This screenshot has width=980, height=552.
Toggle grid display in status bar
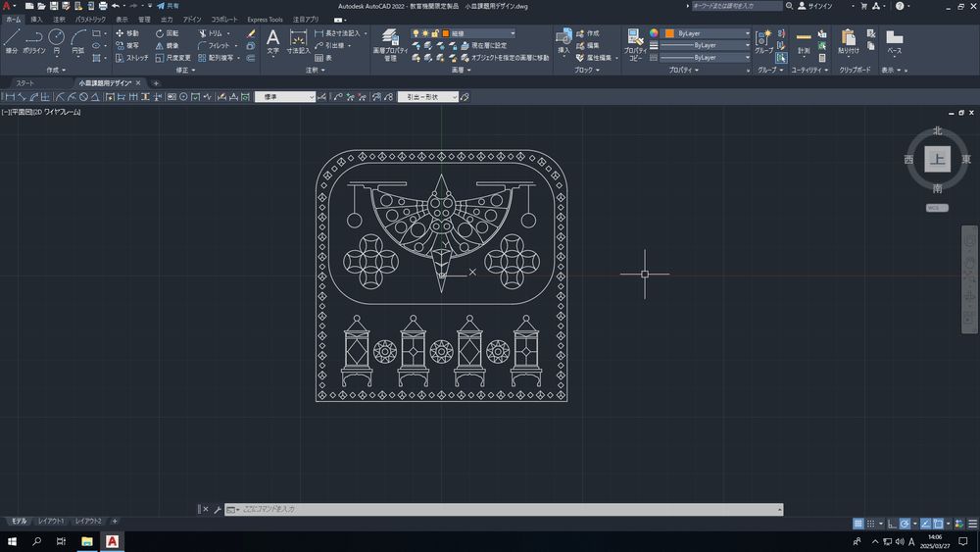pos(858,523)
